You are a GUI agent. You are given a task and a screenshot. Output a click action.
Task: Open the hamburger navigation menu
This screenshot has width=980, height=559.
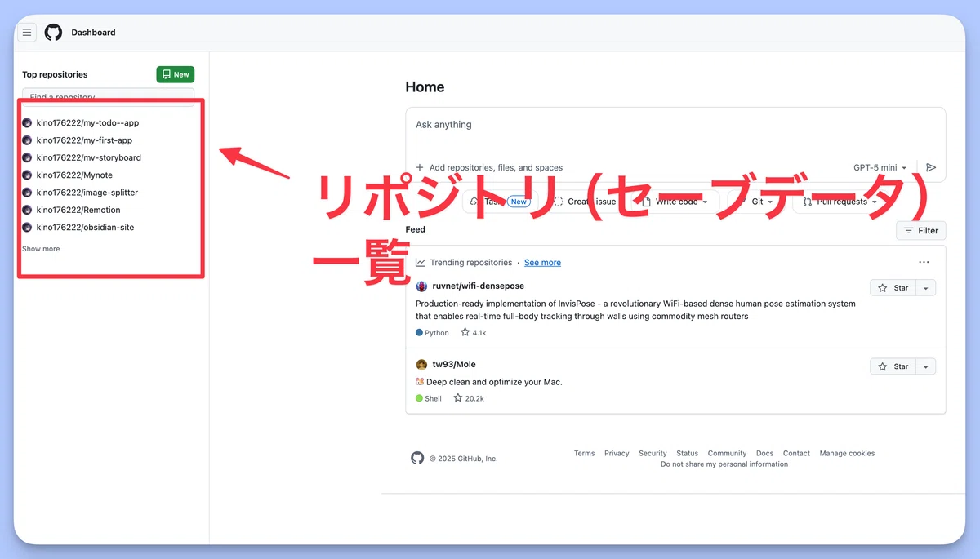tap(27, 33)
